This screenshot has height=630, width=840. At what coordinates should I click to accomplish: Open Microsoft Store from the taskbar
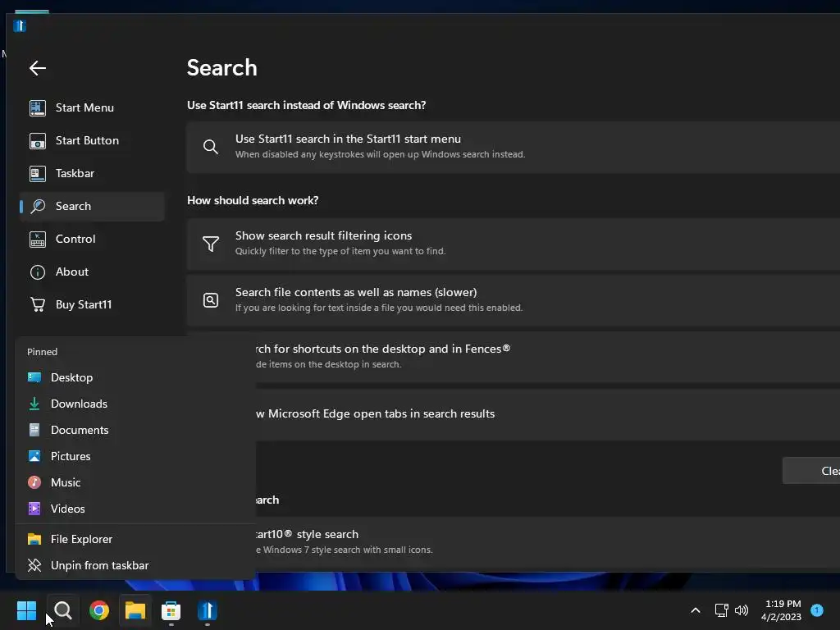point(171,610)
